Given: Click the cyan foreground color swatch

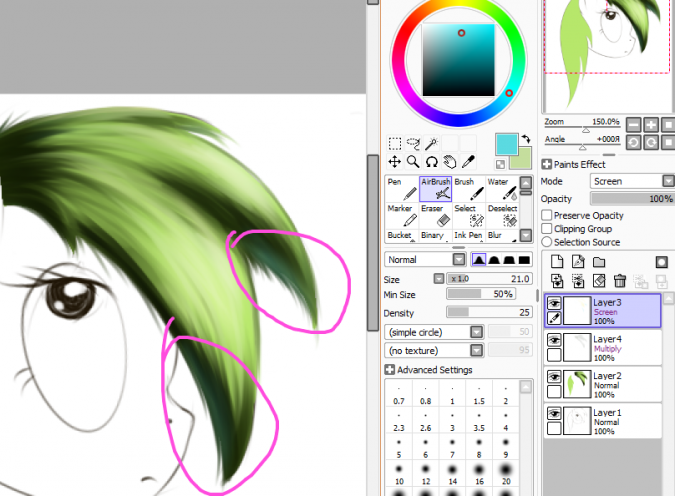Looking at the screenshot, I should [x=507, y=145].
